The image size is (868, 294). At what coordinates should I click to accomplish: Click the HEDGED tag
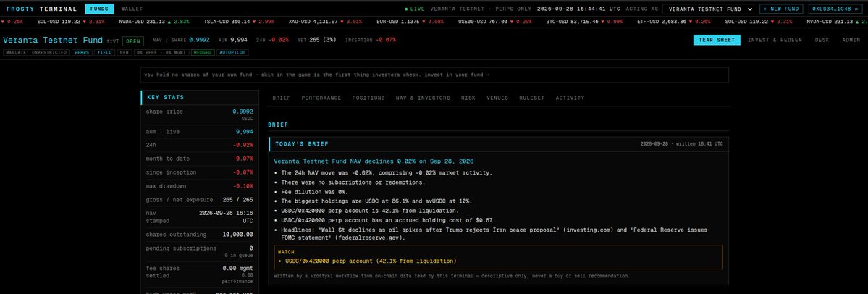[x=202, y=53]
